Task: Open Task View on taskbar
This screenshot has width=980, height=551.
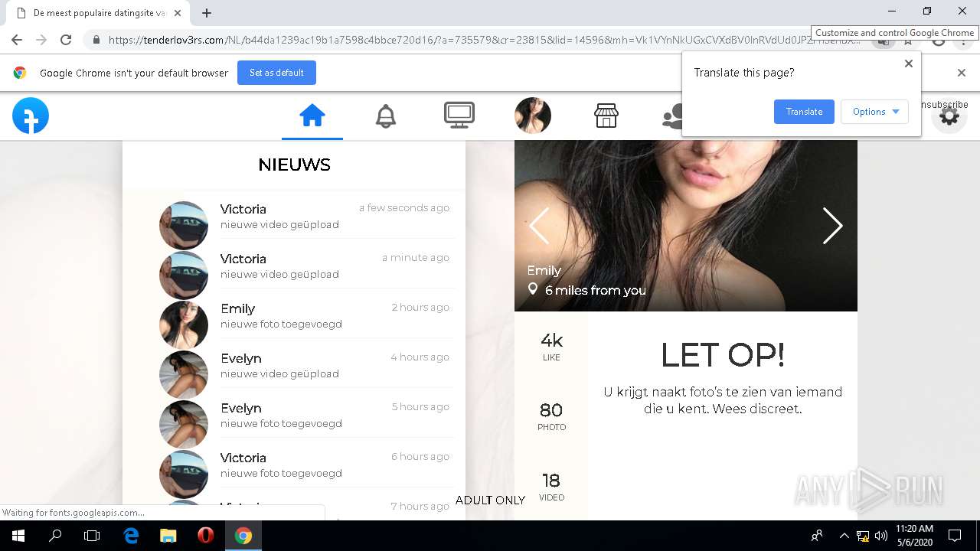Action: [92, 536]
